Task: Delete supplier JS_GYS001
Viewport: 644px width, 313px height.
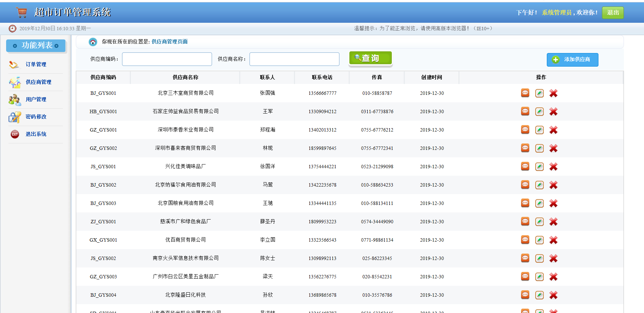Action: click(x=554, y=167)
